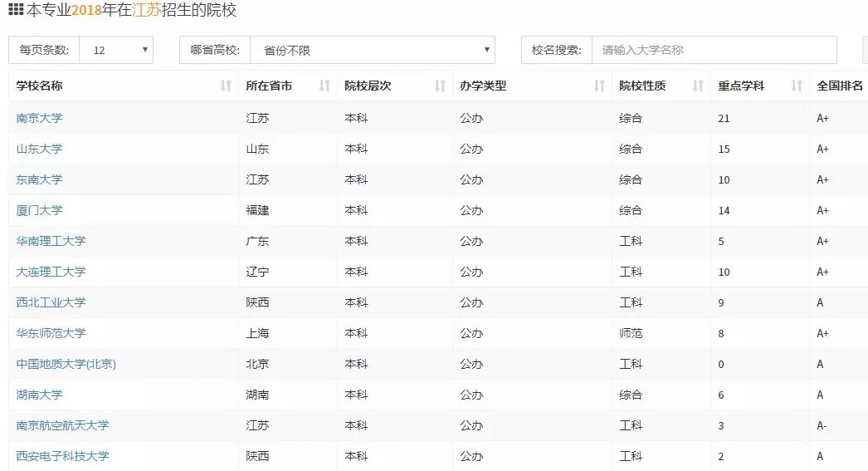Image resolution: width=868 pixels, height=471 pixels.
Task: Sort by 重点学科 using its sort arrows
Action: click(x=796, y=86)
